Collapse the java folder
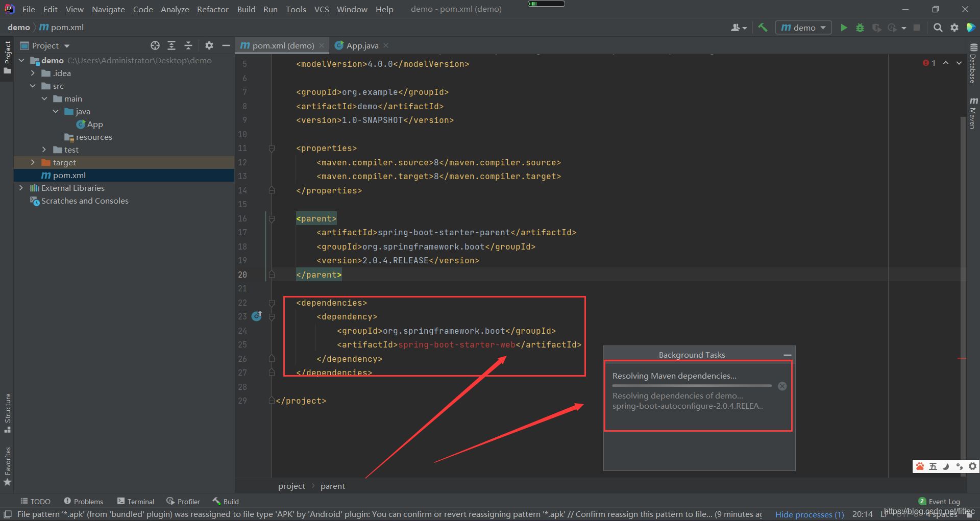The image size is (980, 521). point(56,111)
